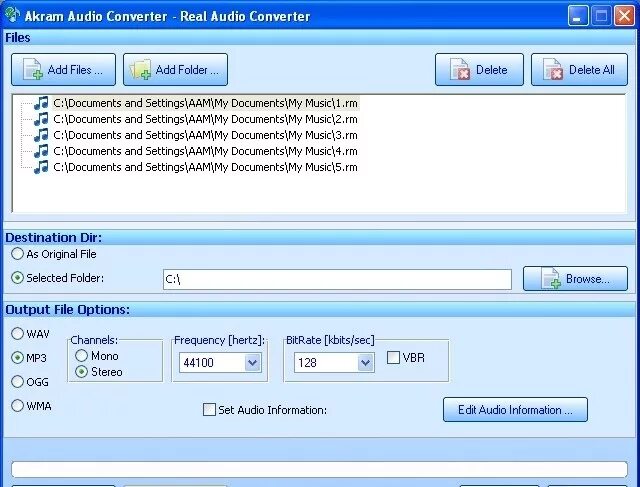Select file path ending in 5.rm
640x487 pixels.
coord(206,167)
